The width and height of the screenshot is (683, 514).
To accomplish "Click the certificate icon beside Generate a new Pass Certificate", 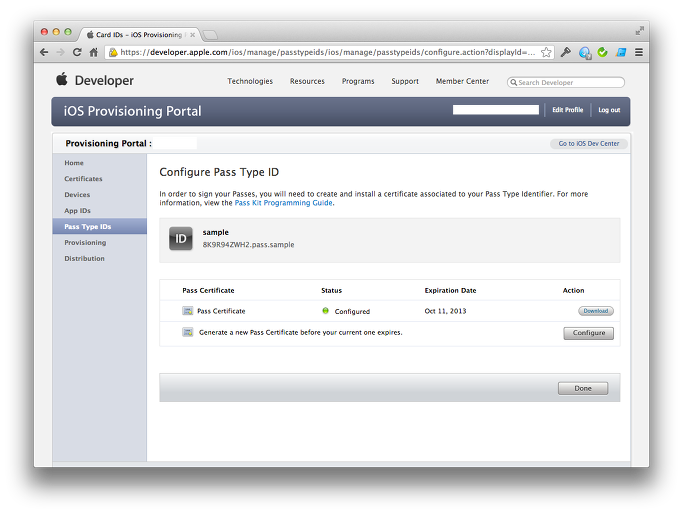I will coord(187,332).
